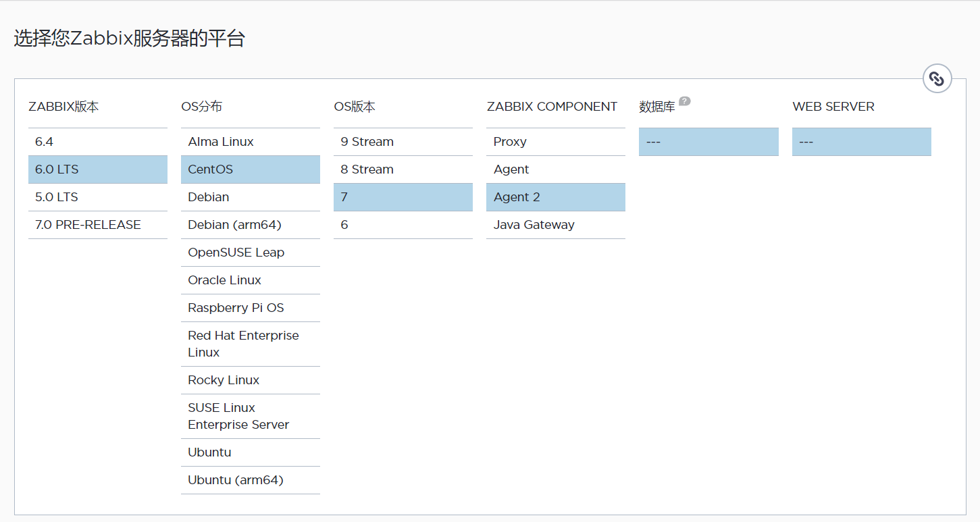980x522 pixels.
Task: Click the Web Server '---' option
Action: pyautogui.click(x=862, y=142)
